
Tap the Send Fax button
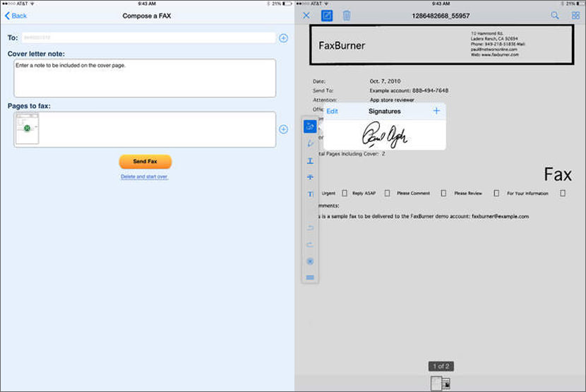(145, 162)
